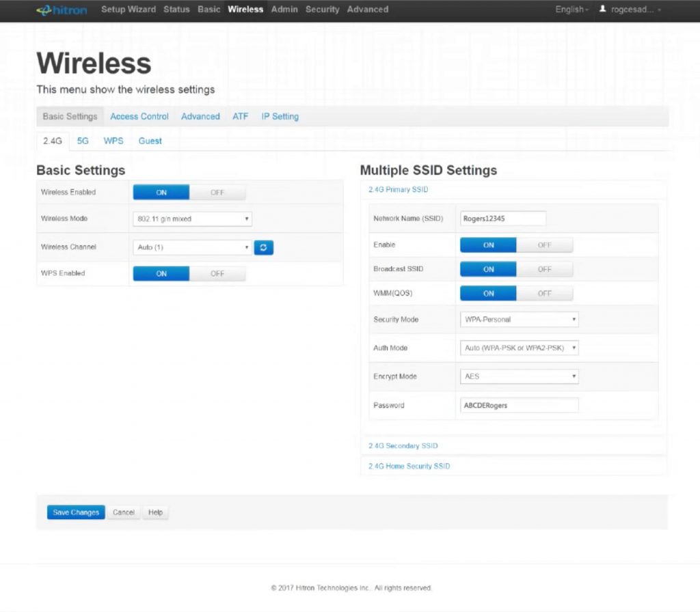Open the Security menu in navbar
This screenshot has width=700, height=612.
pos(322,10)
